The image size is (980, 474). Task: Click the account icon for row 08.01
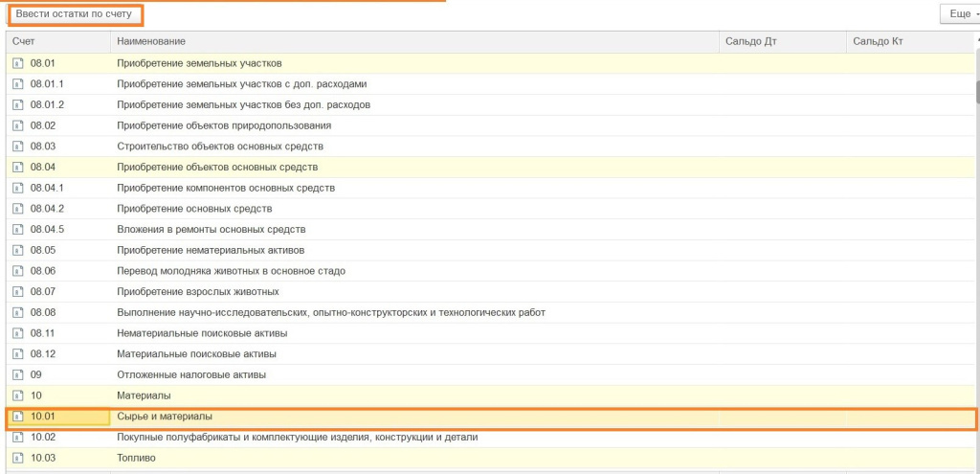click(17, 63)
